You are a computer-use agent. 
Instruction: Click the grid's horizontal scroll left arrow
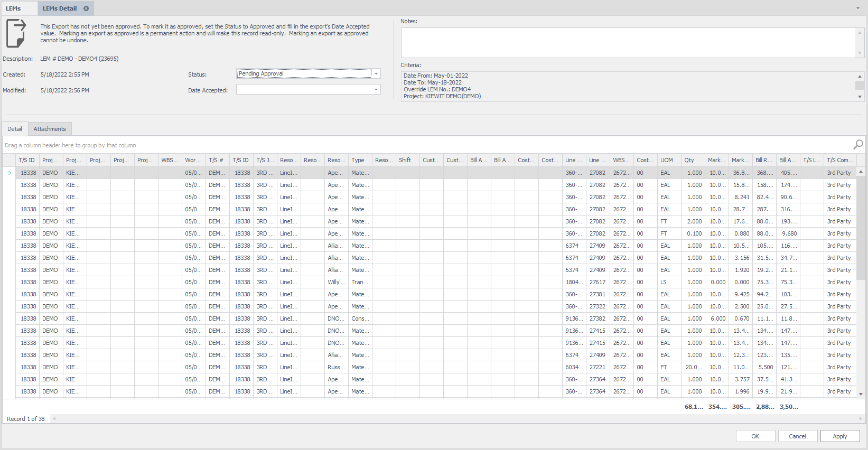(54, 419)
